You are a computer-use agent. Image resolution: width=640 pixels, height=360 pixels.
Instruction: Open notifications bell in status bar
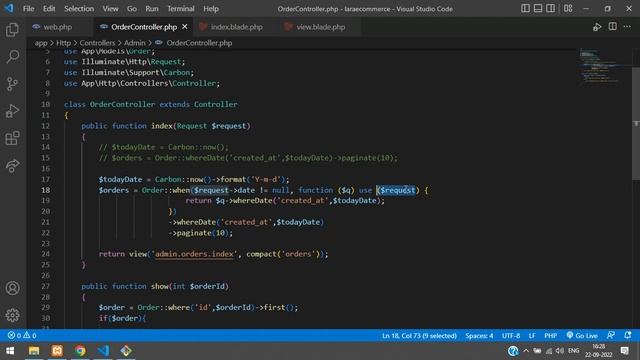click(628, 336)
